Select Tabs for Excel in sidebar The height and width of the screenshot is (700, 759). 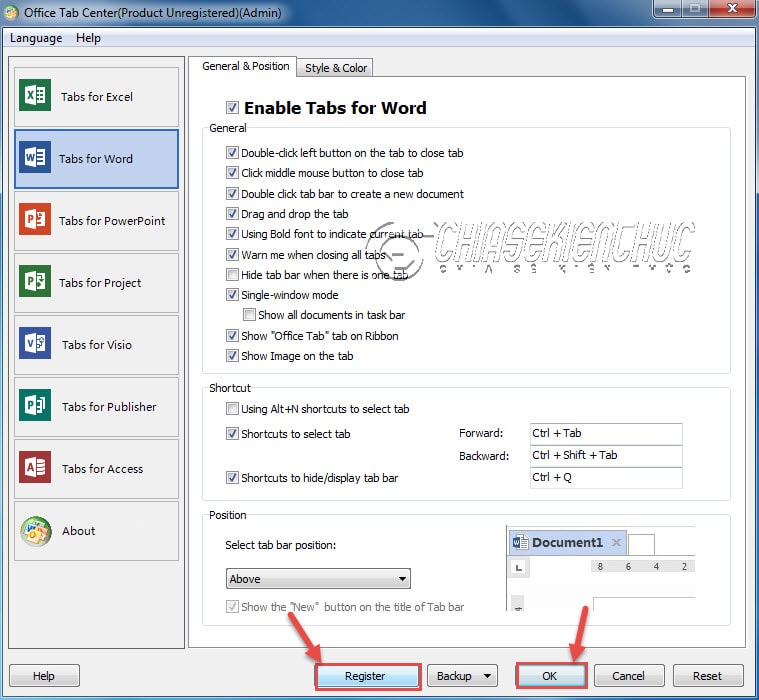(x=96, y=96)
